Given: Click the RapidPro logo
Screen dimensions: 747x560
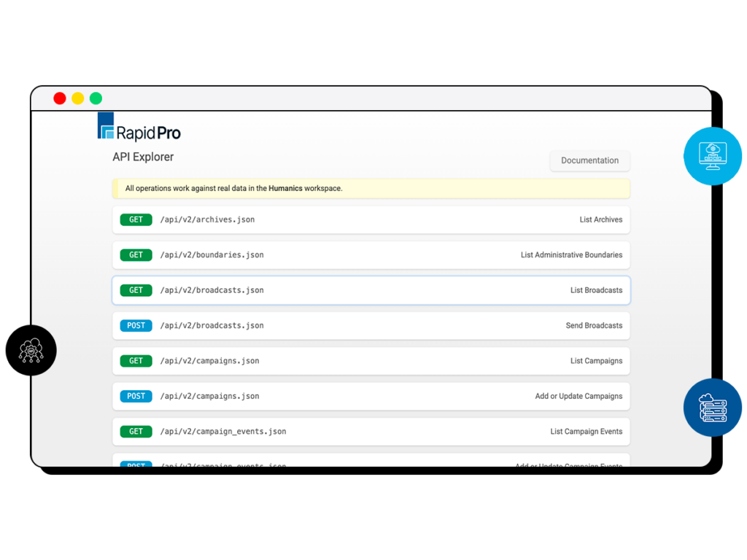Looking at the screenshot, I should pyautogui.click(x=139, y=127).
